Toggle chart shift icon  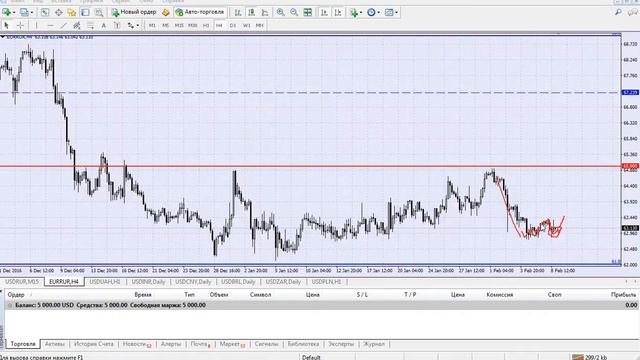[x=338, y=13]
